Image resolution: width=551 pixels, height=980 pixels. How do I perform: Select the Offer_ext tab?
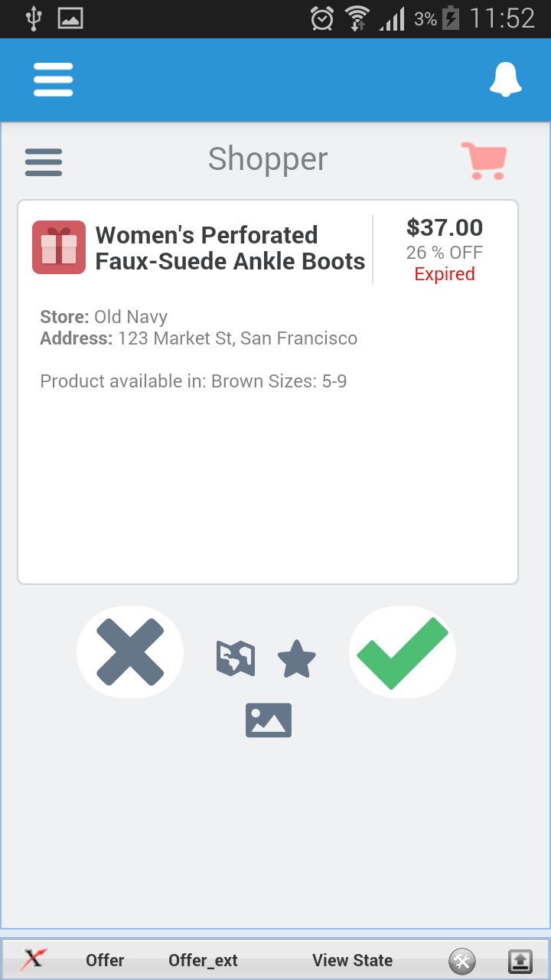[x=203, y=960]
